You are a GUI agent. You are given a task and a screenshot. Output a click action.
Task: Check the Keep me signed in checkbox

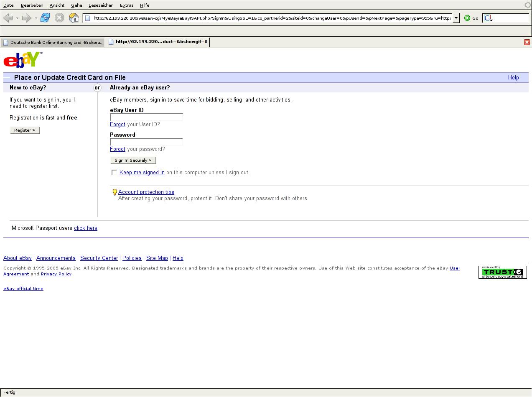tap(114, 172)
